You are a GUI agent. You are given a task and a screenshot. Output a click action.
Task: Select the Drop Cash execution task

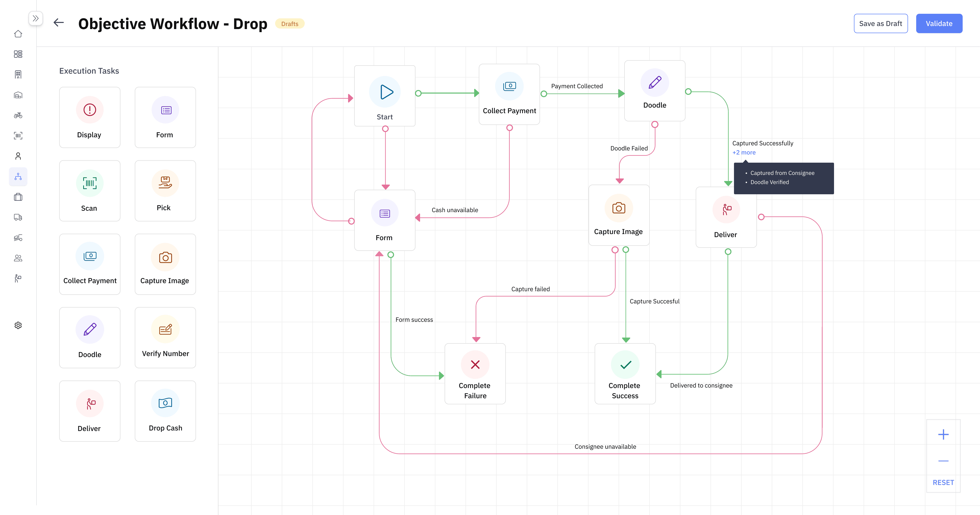pyautogui.click(x=165, y=411)
